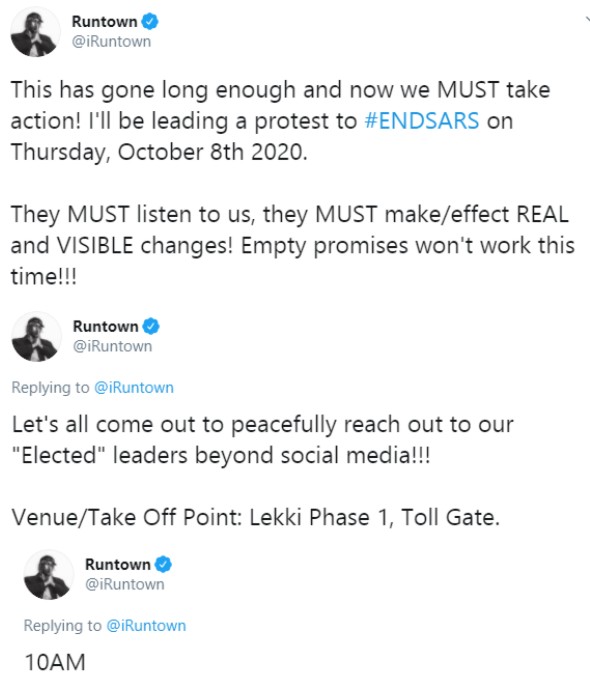Click the Runtown display name on the first tweet

point(105,21)
